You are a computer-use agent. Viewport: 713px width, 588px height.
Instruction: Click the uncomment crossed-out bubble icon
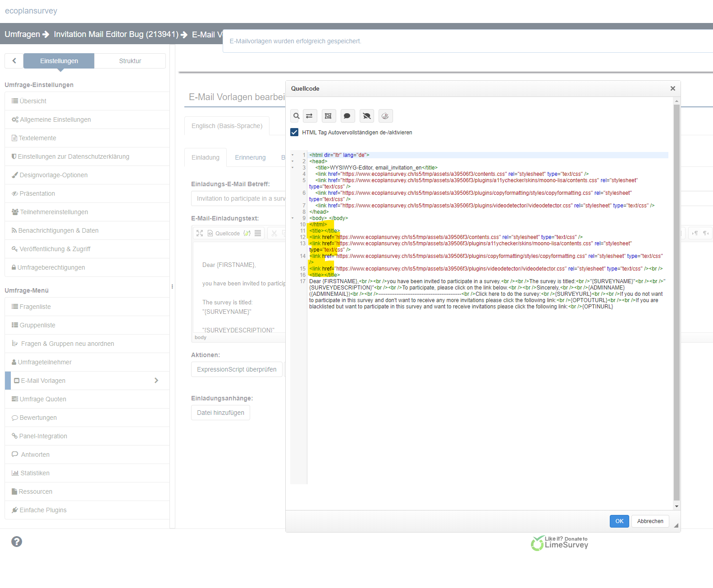[367, 116]
